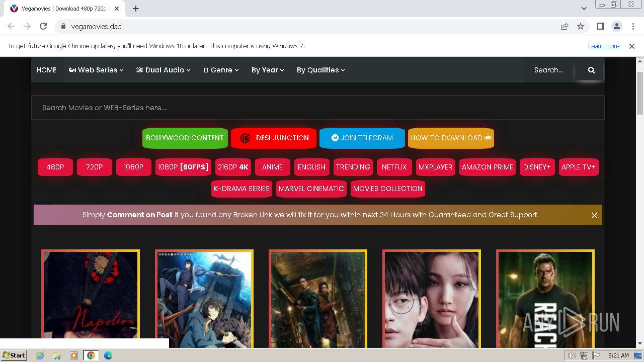This screenshot has height=362, width=644.
Task: Open MARVEL CINEMATIC category
Action: click(x=311, y=189)
